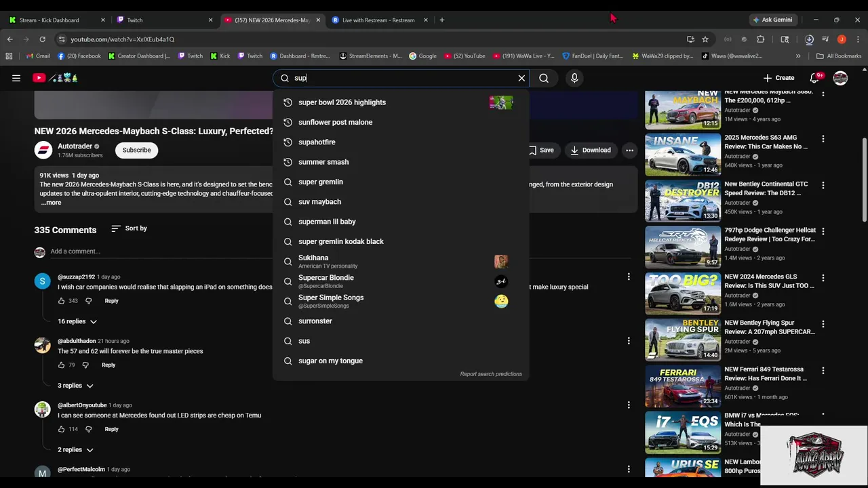Image resolution: width=868 pixels, height=488 pixels.
Task: Click the browser address bar URL
Action: point(123,39)
